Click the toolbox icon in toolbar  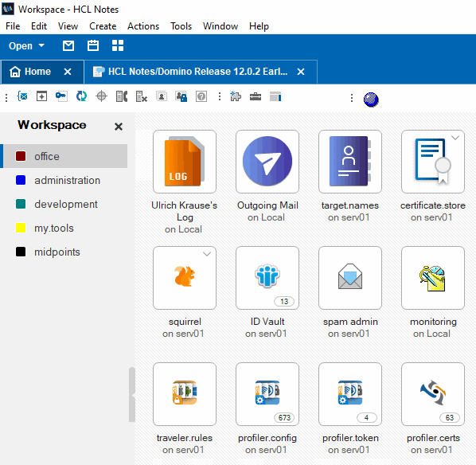coord(256,97)
